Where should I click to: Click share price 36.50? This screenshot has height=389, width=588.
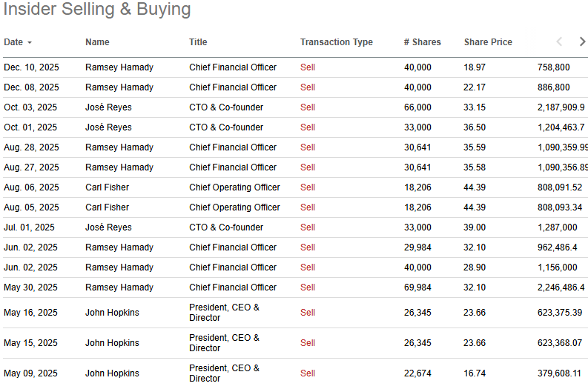coord(475,127)
